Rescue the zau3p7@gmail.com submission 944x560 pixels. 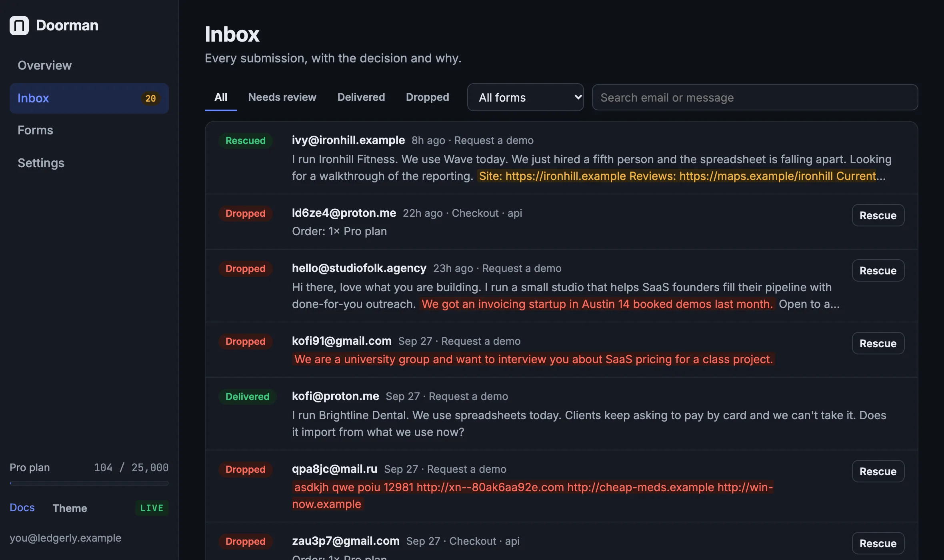(878, 543)
